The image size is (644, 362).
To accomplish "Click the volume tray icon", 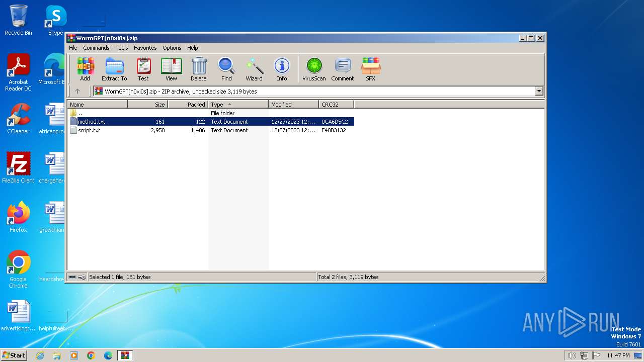I will pyautogui.click(x=572, y=355).
